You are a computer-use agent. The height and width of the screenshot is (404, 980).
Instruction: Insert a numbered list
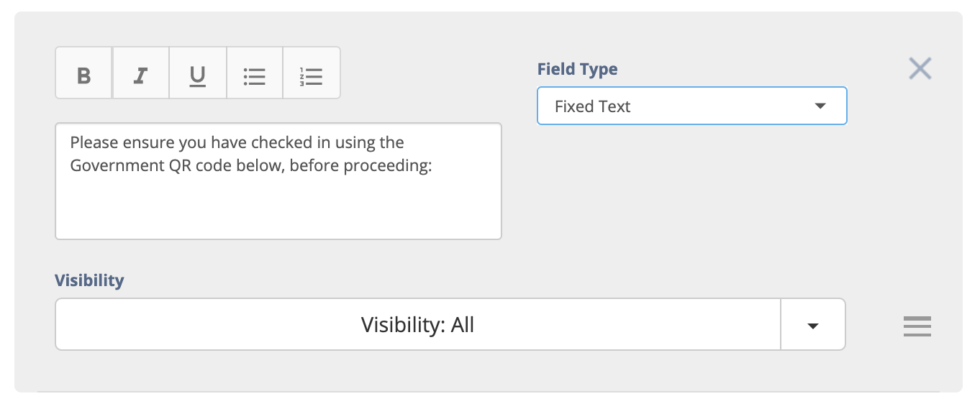pyautogui.click(x=312, y=73)
